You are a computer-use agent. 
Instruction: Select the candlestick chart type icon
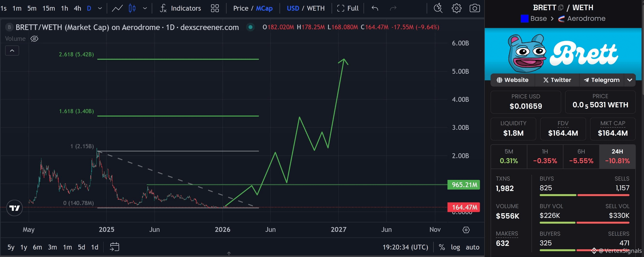coord(132,8)
